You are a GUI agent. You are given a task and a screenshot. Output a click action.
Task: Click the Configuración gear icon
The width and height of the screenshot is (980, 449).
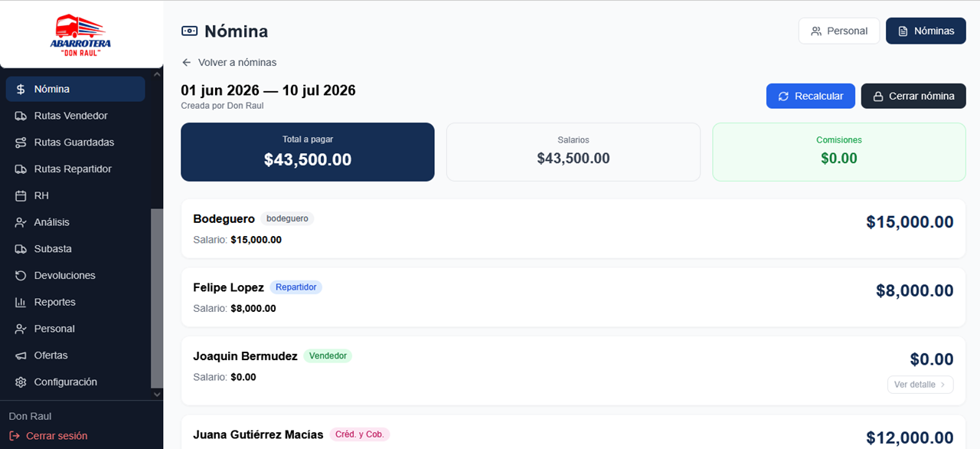click(x=21, y=382)
